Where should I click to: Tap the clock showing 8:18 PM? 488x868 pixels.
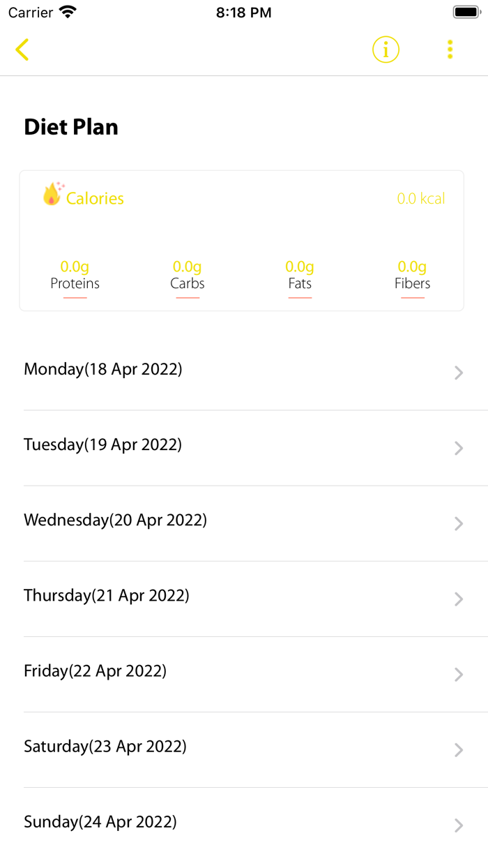(x=243, y=12)
